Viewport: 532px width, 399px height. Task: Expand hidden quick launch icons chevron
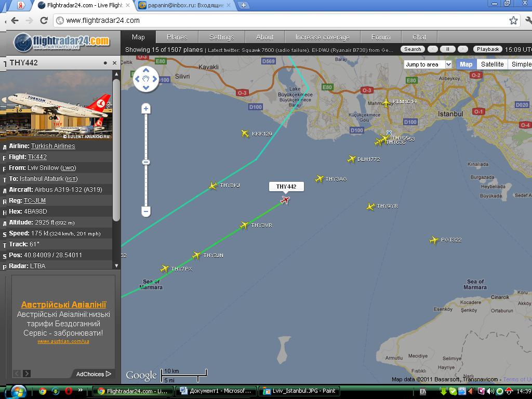tap(79, 391)
